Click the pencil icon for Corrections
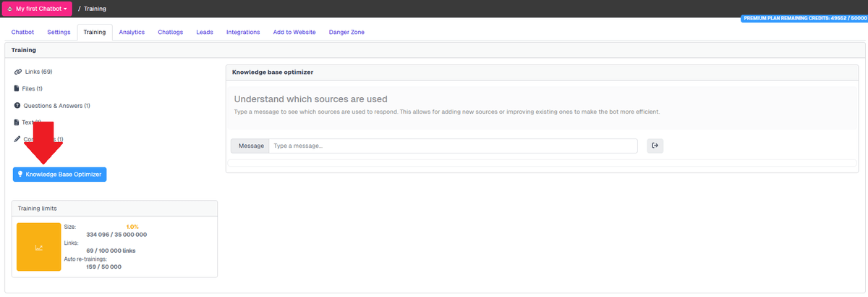This screenshot has height=297, width=868. click(17, 139)
